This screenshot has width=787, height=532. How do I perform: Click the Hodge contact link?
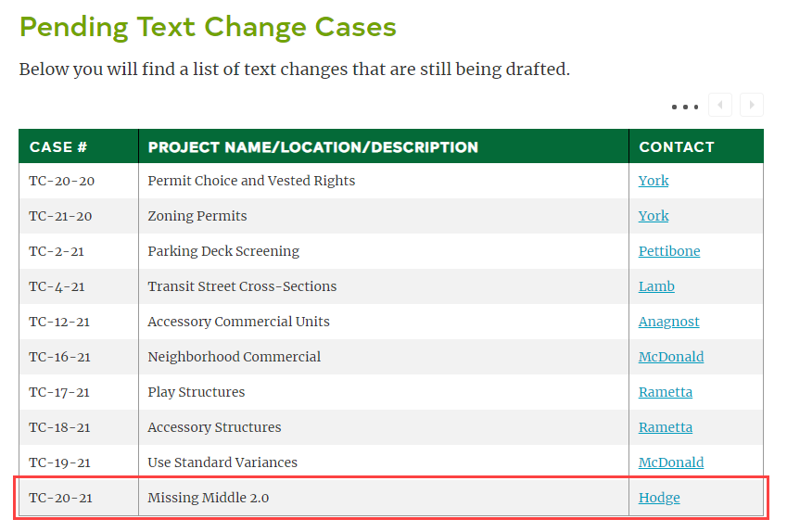[659, 498]
